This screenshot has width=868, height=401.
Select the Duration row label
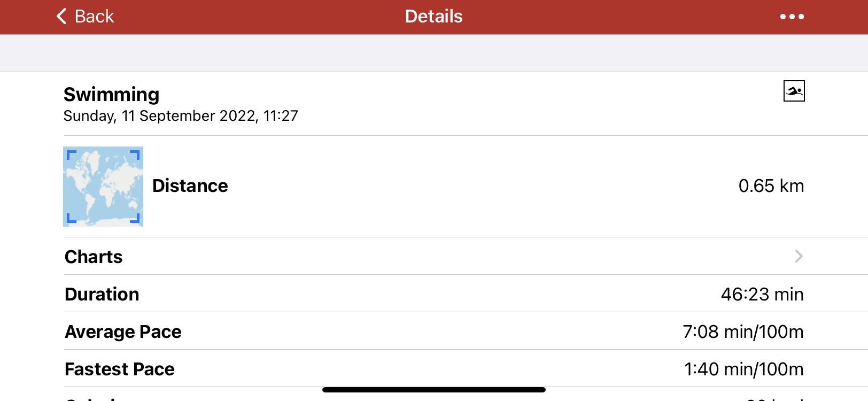click(102, 295)
